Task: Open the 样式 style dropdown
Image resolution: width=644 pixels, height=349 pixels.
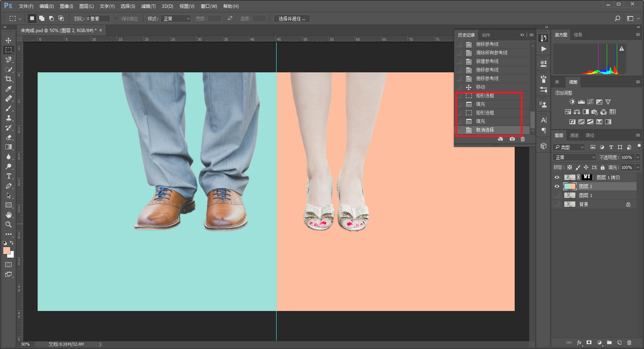Action: point(176,19)
